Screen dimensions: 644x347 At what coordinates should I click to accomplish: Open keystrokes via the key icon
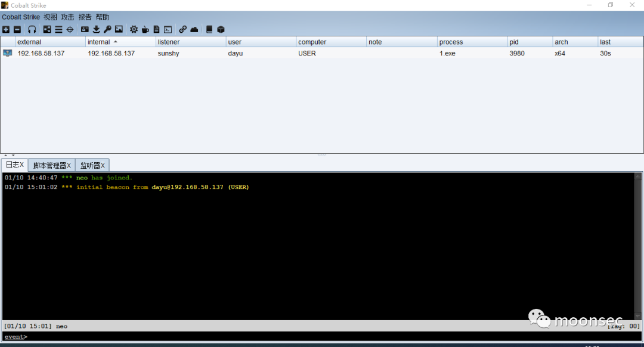pyautogui.click(x=107, y=30)
